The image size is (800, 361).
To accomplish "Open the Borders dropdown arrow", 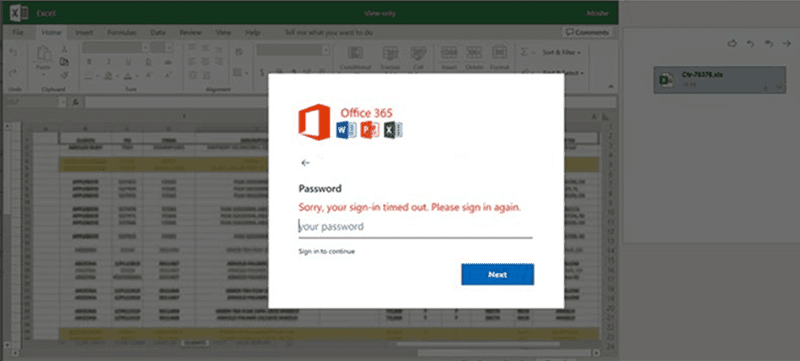I will coord(97,76).
